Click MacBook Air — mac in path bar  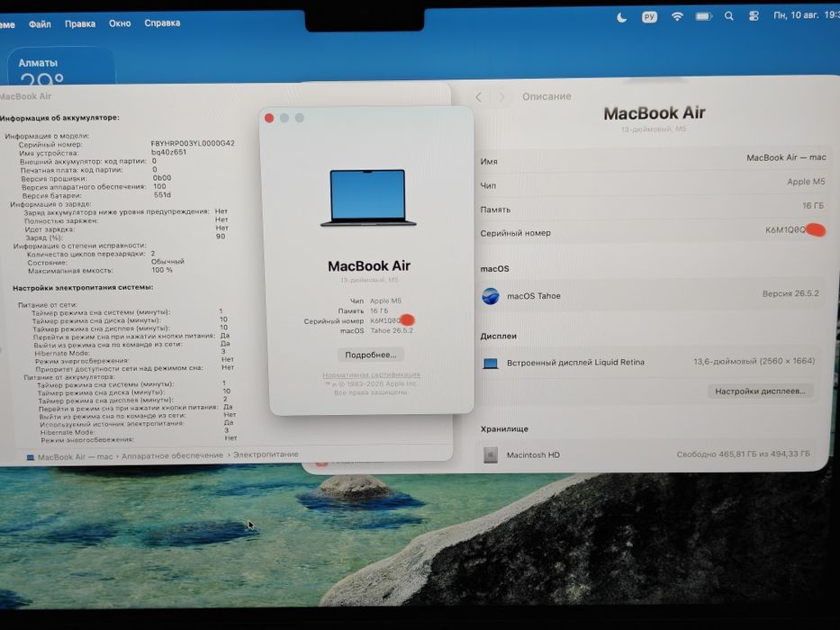(x=75, y=457)
